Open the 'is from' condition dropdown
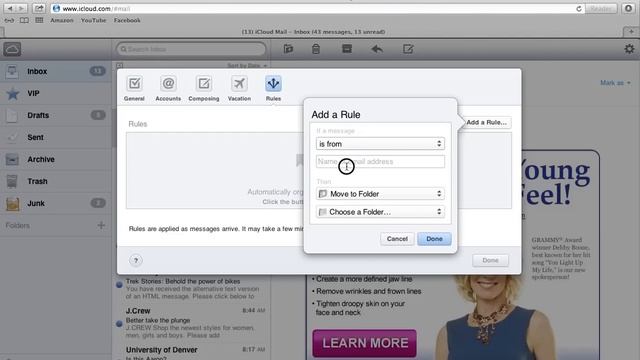This screenshot has height=360, width=640. 380,144
